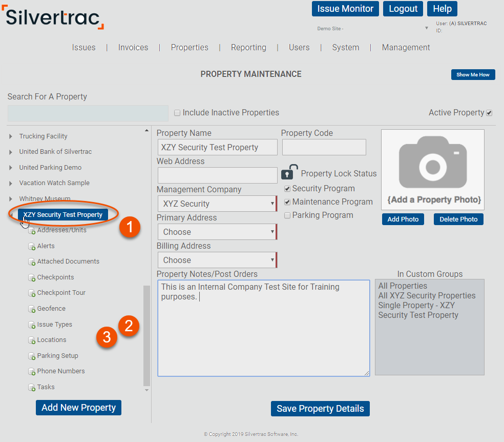Open the Primary Address Choose dropdown
504x442 pixels.
tap(273, 231)
